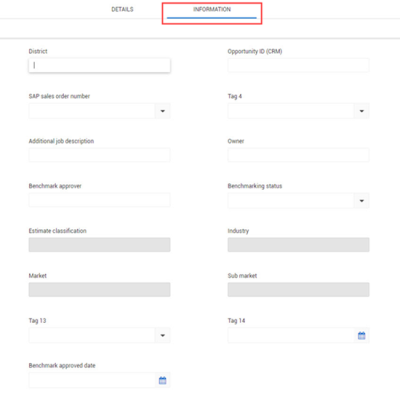
Task: Click the Tag 13 combo box field
Action: point(92,335)
